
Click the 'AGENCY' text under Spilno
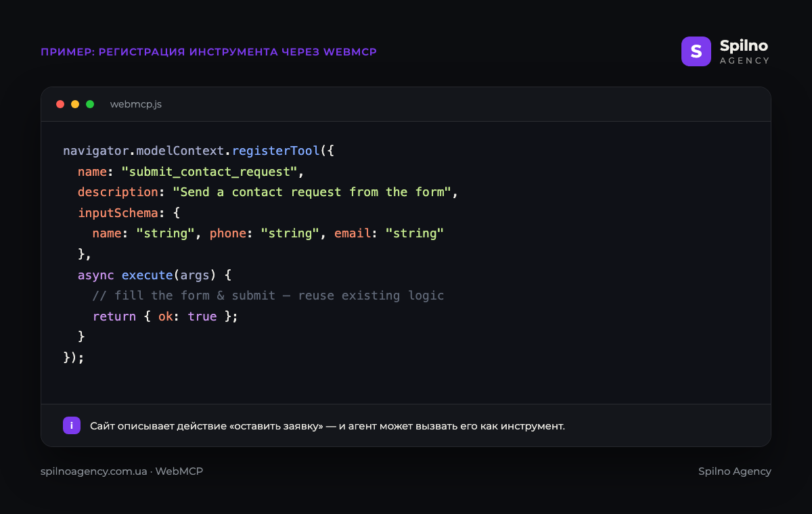tap(745, 61)
